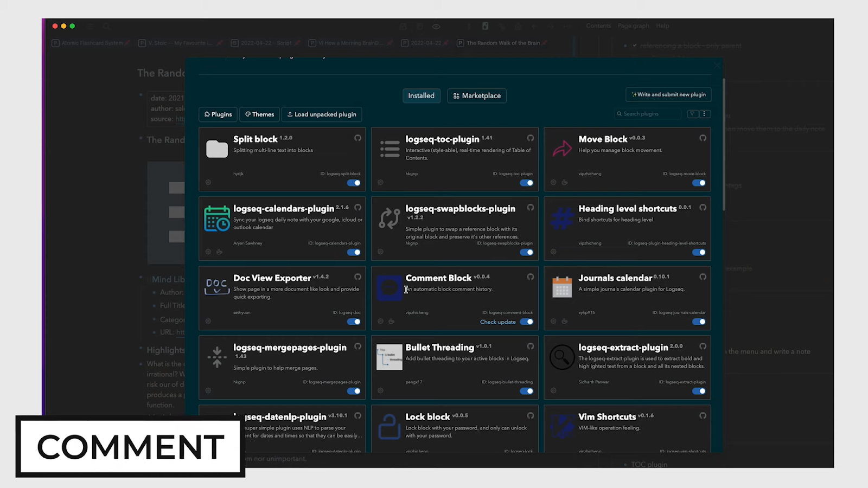Open Help in the background window
The width and height of the screenshot is (868, 488).
coord(662,25)
